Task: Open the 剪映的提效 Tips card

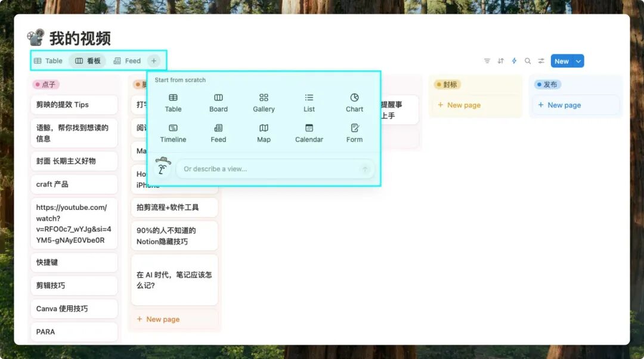Action: (75, 105)
